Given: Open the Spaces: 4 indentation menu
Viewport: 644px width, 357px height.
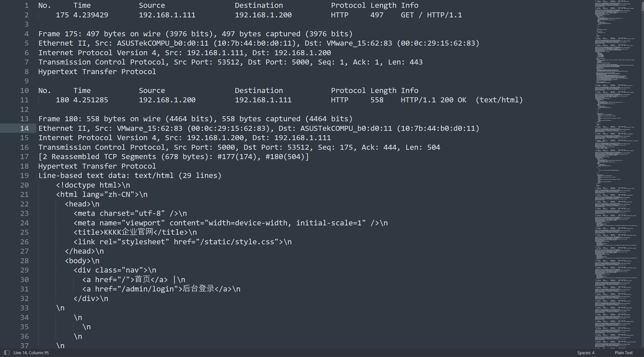Looking at the screenshot, I should click(x=585, y=353).
